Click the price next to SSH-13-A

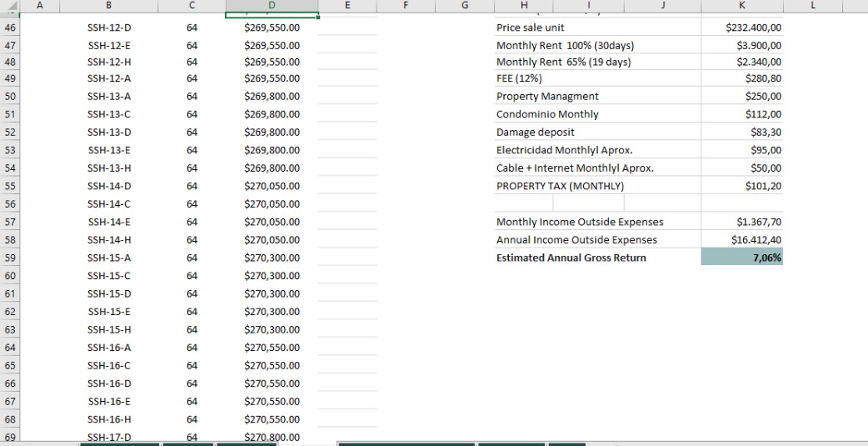click(272, 97)
